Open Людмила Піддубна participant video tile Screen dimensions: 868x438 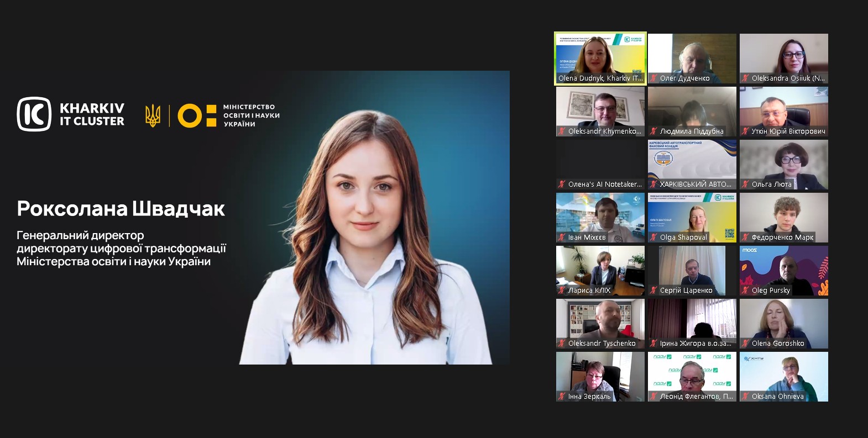tap(692, 111)
